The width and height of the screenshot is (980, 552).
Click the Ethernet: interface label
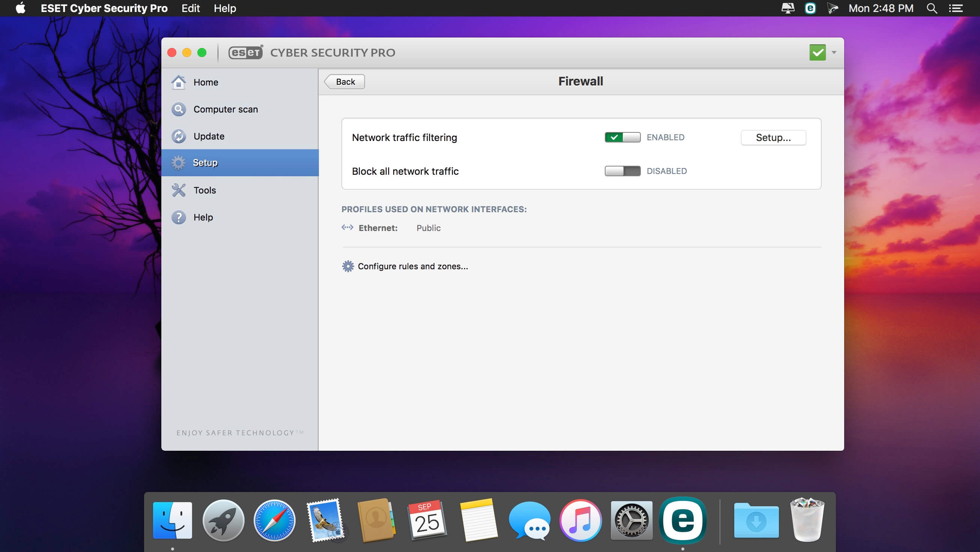coord(378,228)
